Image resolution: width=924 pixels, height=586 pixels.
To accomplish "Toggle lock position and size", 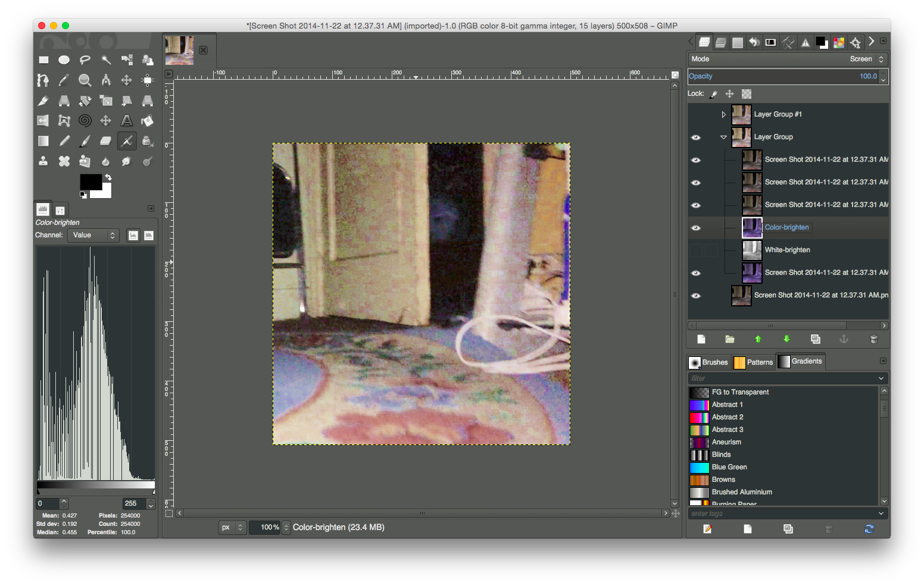I will [x=729, y=94].
